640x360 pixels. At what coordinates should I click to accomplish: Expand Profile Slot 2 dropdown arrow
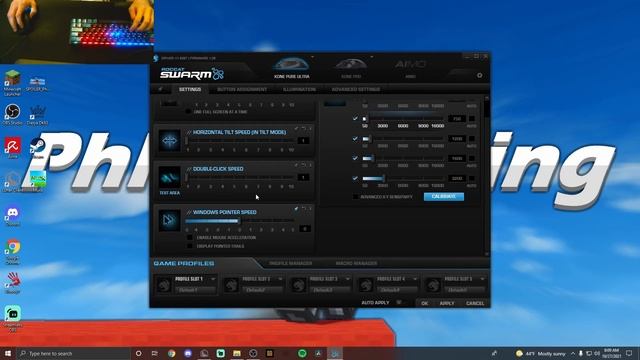(x=280, y=279)
